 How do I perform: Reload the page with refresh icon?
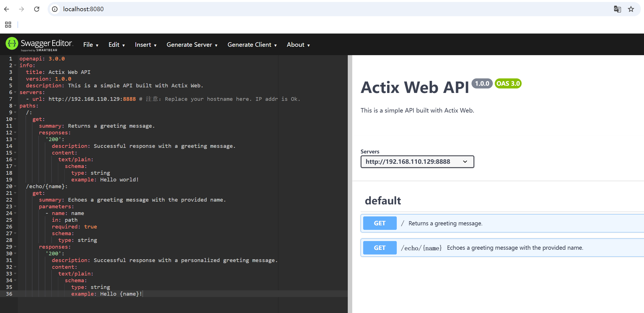pyautogui.click(x=37, y=9)
